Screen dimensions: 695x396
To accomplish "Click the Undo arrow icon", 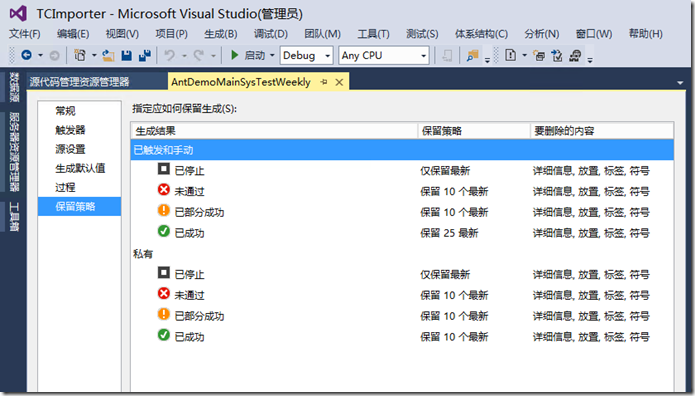I will pyautogui.click(x=169, y=55).
